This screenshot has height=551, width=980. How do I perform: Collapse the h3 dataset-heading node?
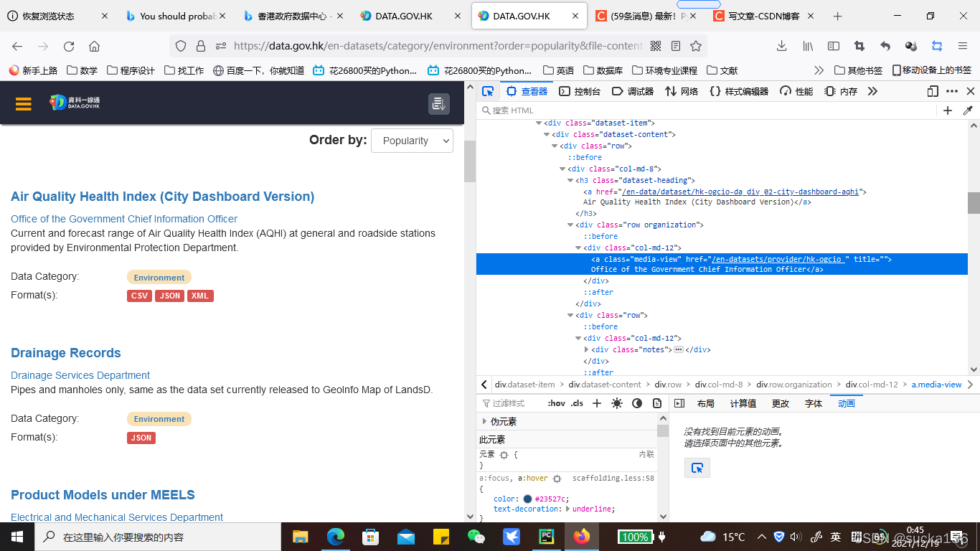pos(571,180)
